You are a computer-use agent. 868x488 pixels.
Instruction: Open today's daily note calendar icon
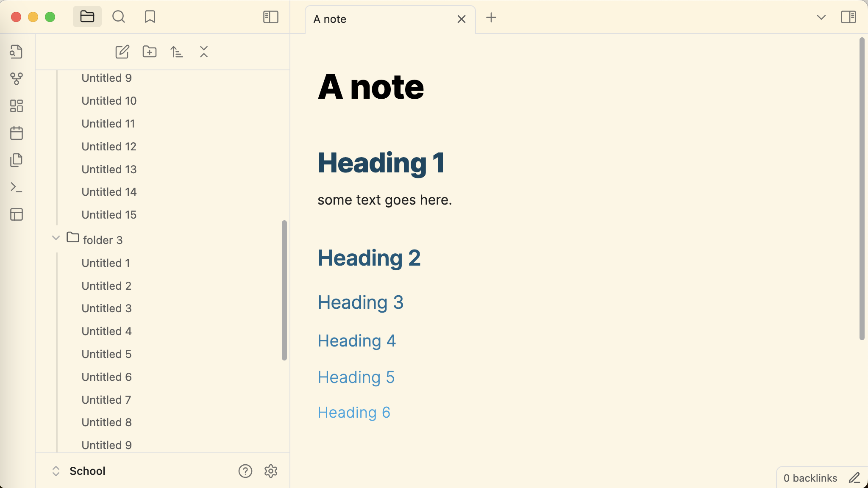(16, 133)
